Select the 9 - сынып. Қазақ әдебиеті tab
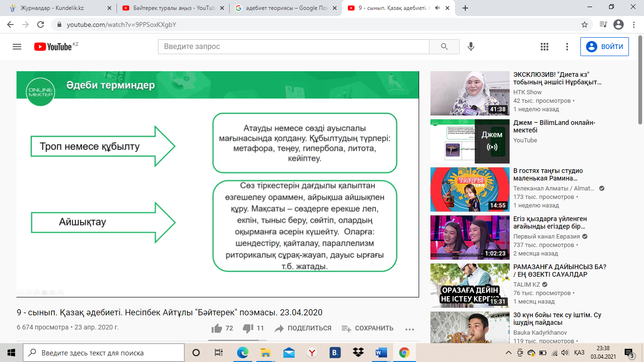The height and width of the screenshot is (362, 644). 398,8
